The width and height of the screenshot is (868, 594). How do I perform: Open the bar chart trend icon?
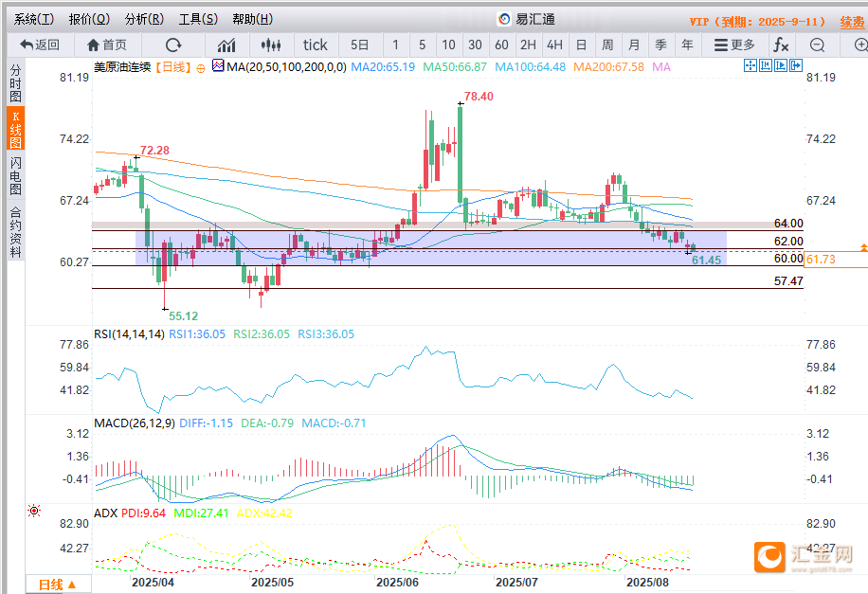226,45
